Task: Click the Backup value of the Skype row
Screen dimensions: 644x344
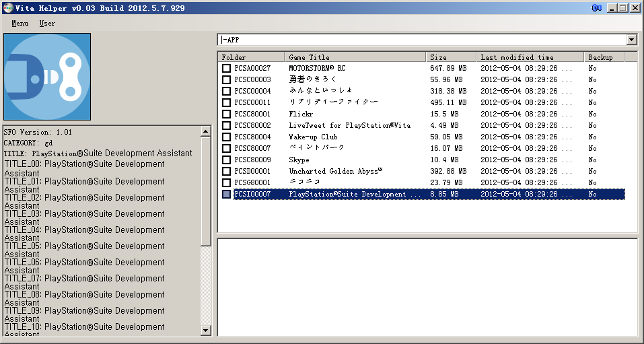Action: click(592, 160)
